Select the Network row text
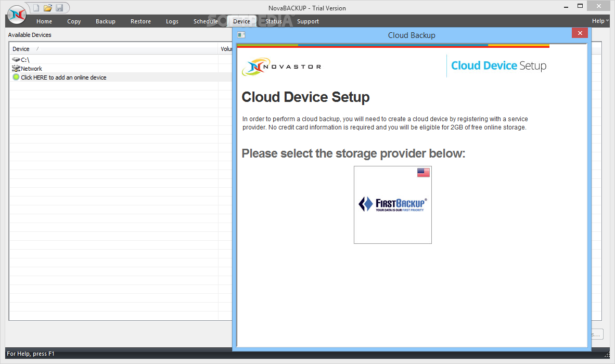Viewport: 615px width, 364px height. (31, 69)
